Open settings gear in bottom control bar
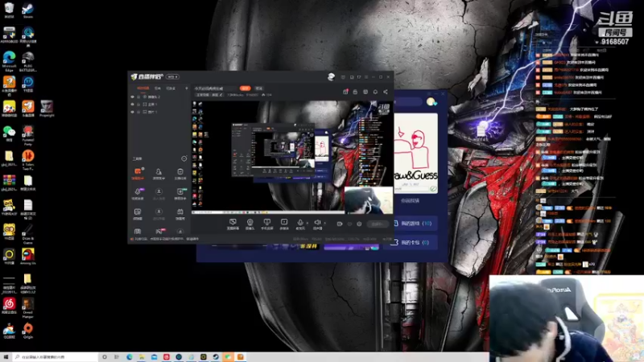Screen dimensions: 644x362 point(359,224)
